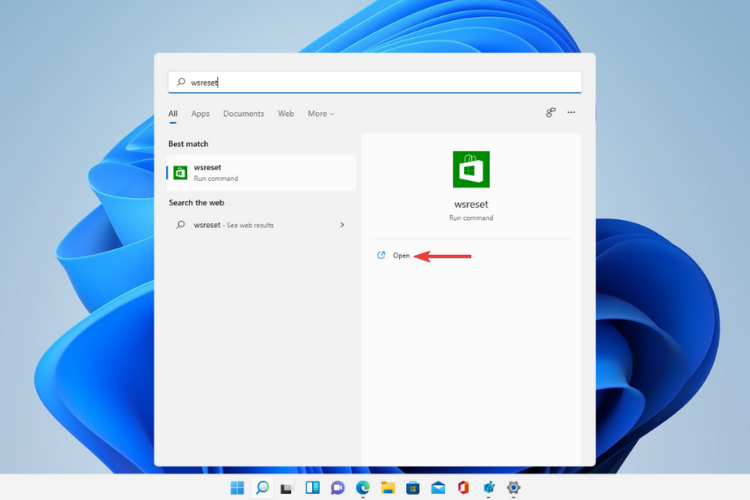The width and height of the screenshot is (750, 500).
Task: Select the Web search filter tab
Action: tap(286, 114)
